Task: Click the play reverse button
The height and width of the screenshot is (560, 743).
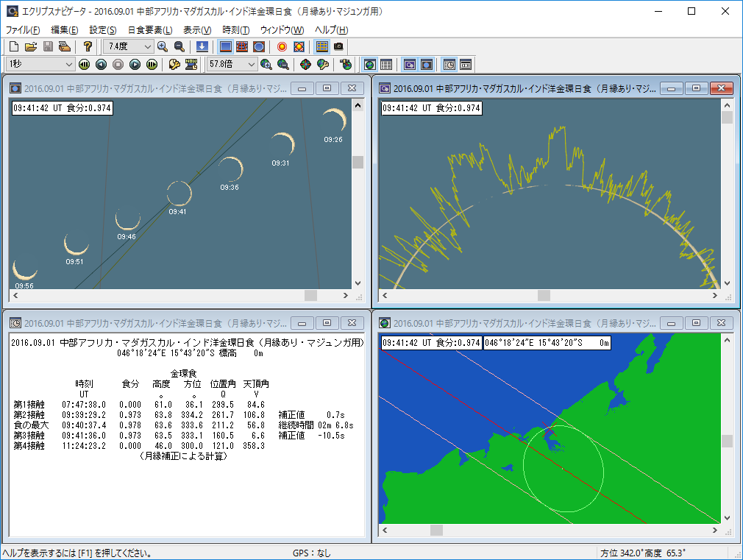Action: [101, 65]
